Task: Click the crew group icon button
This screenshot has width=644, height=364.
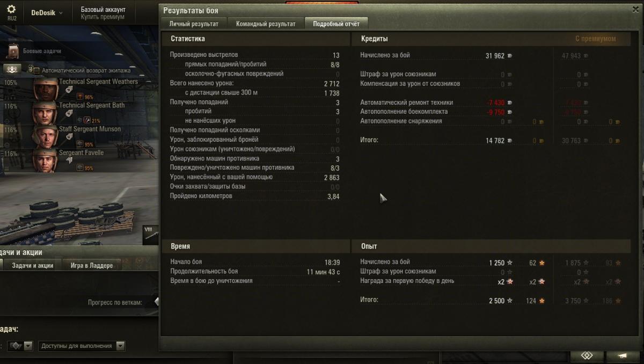Action: [12, 69]
